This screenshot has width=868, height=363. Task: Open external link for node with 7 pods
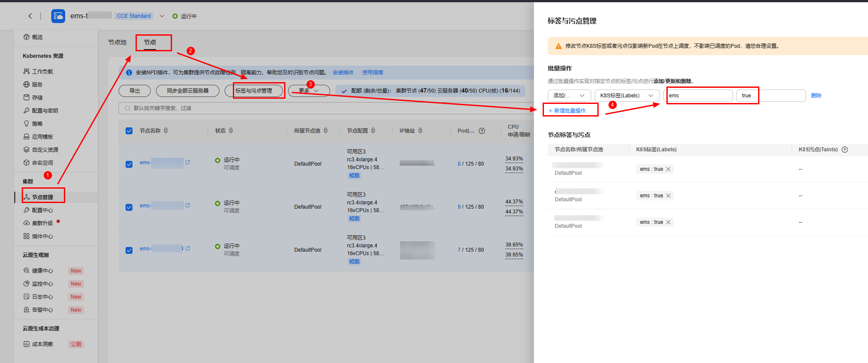[x=188, y=248]
